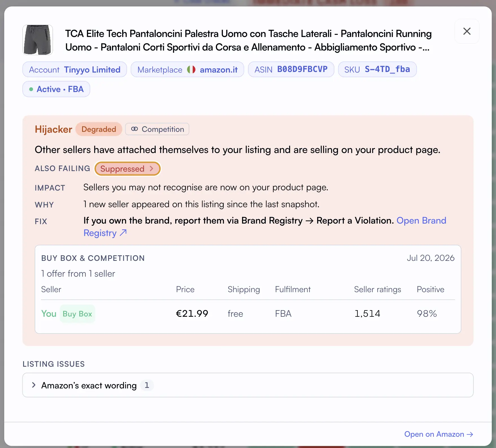
Task: Click the Shipping column header
Action: tap(244, 290)
